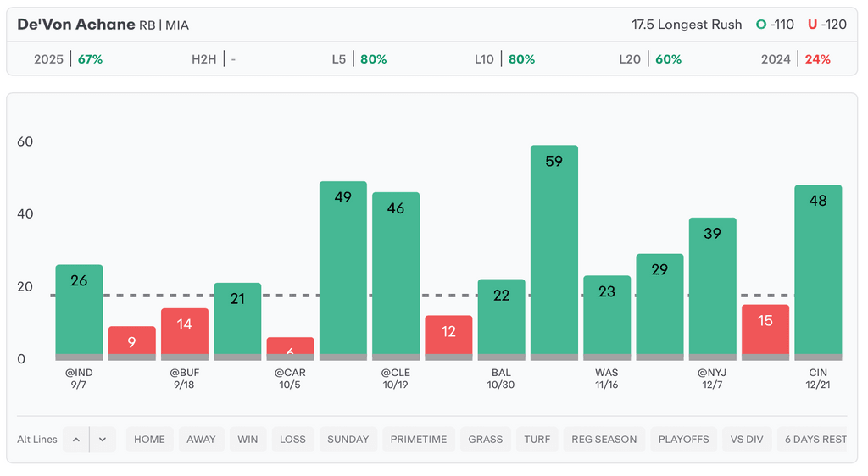Image resolution: width=868 pixels, height=476 pixels.
Task: Toggle the REG SEASON filter
Action: (x=604, y=440)
